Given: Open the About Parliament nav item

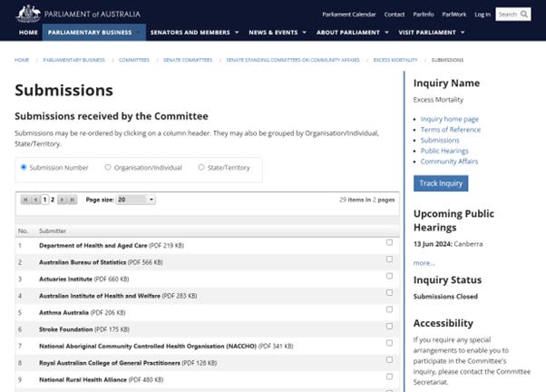Looking at the screenshot, I should pos(348,33).
